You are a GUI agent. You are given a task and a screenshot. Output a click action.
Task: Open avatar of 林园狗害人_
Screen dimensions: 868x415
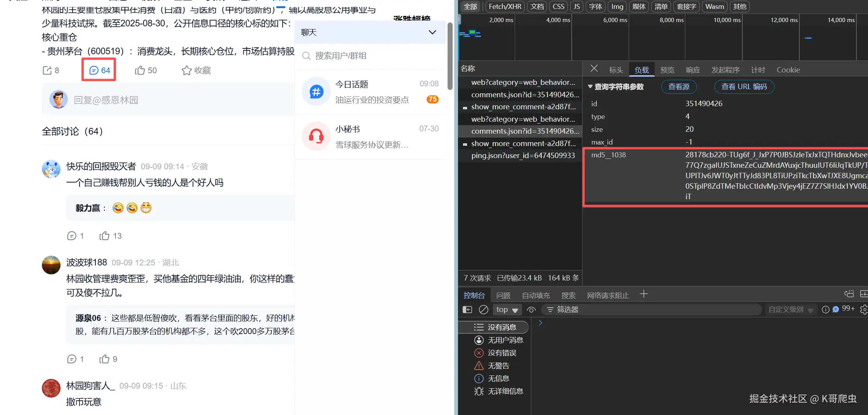pos(51,388)
